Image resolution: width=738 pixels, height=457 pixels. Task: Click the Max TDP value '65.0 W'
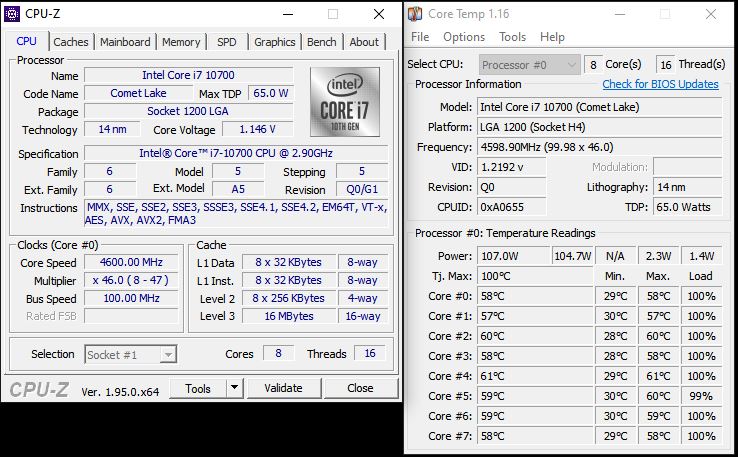click(x=271, y=93)
